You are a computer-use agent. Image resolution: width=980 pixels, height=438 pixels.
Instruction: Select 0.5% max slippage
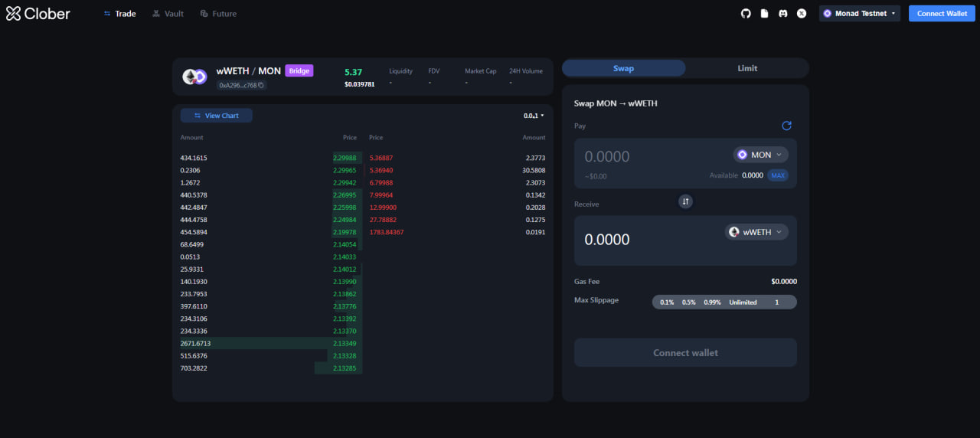689,302
